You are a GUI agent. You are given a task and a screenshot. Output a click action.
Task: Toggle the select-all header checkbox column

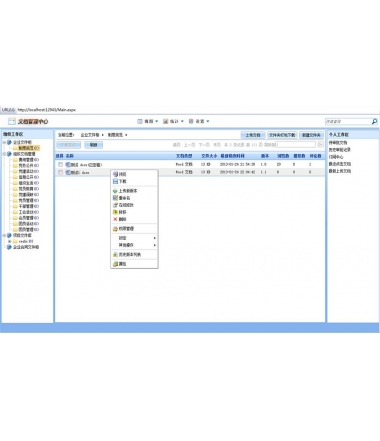coord(59,156)
